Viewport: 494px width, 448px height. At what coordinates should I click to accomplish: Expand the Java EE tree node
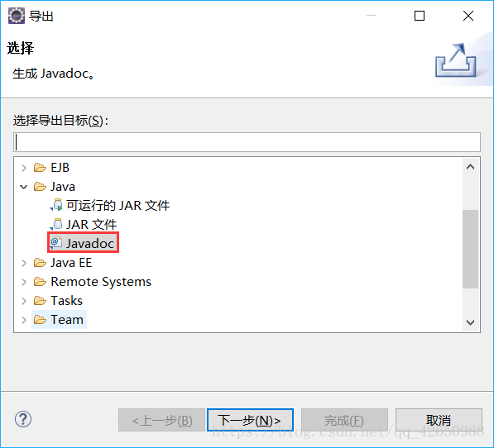coord(24,263)
